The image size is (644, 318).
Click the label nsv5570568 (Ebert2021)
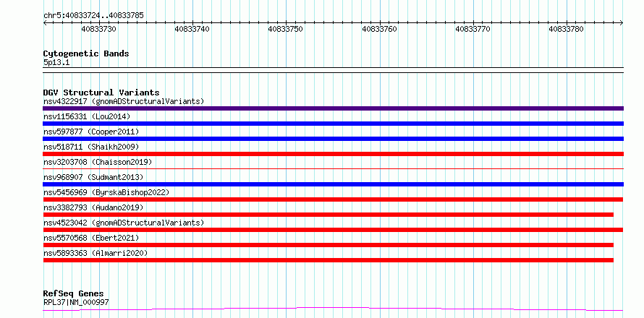point(91,238)
